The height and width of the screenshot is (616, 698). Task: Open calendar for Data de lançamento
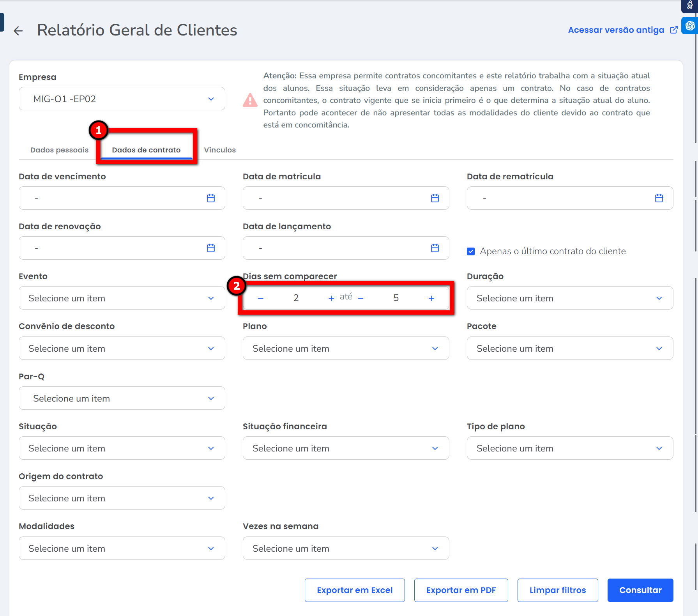click(435, 248)
